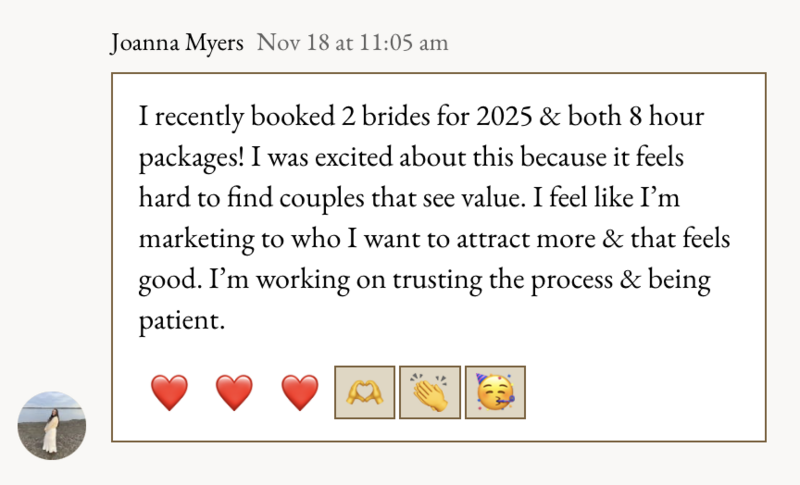Open Joanna Myers' profile photo

click(x=52, y=425)
